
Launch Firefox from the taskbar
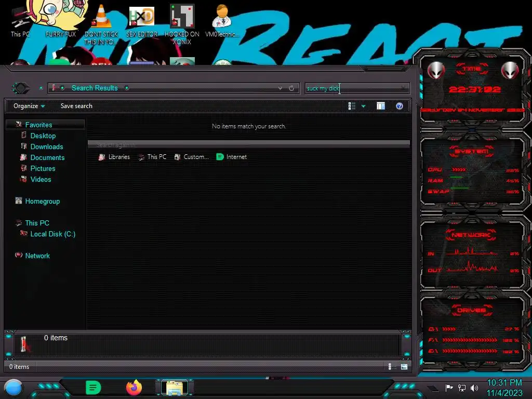(x=134, y=388)
